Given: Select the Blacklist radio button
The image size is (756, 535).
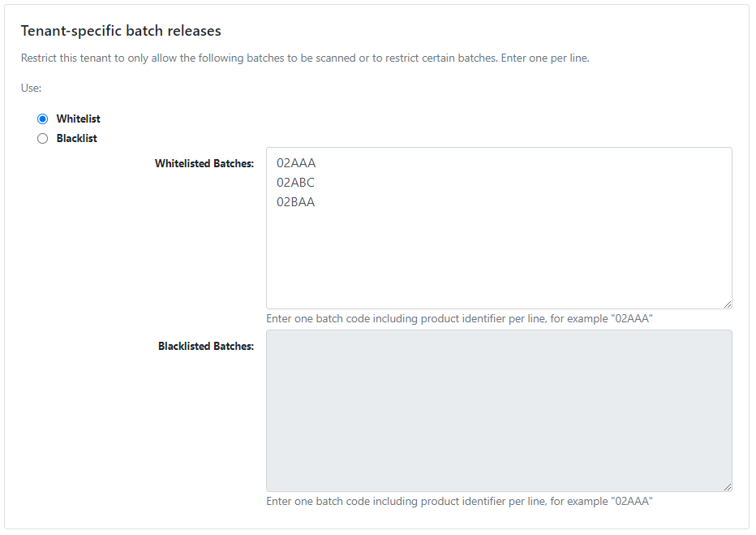Looking at the screenshot, I should pyautogui.click(x=43, y=139).
